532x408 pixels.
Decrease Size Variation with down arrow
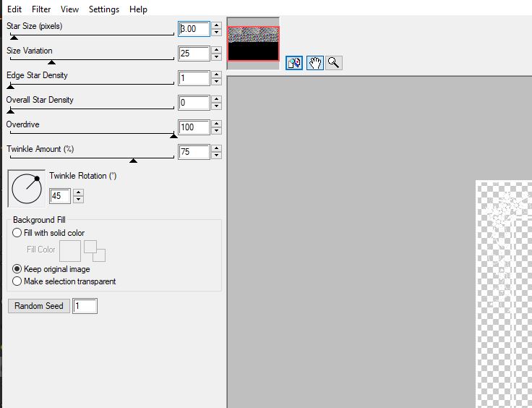point(216,56)
